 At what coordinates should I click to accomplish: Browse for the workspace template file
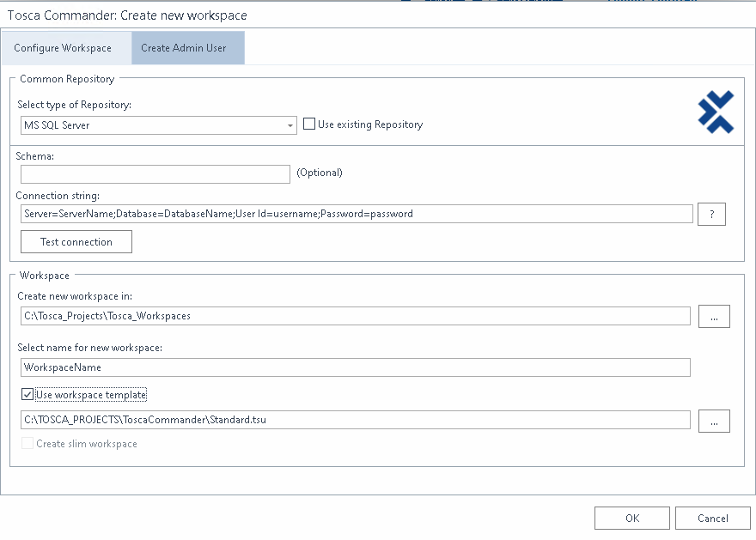pyautogui.click(x=713, y=421)
